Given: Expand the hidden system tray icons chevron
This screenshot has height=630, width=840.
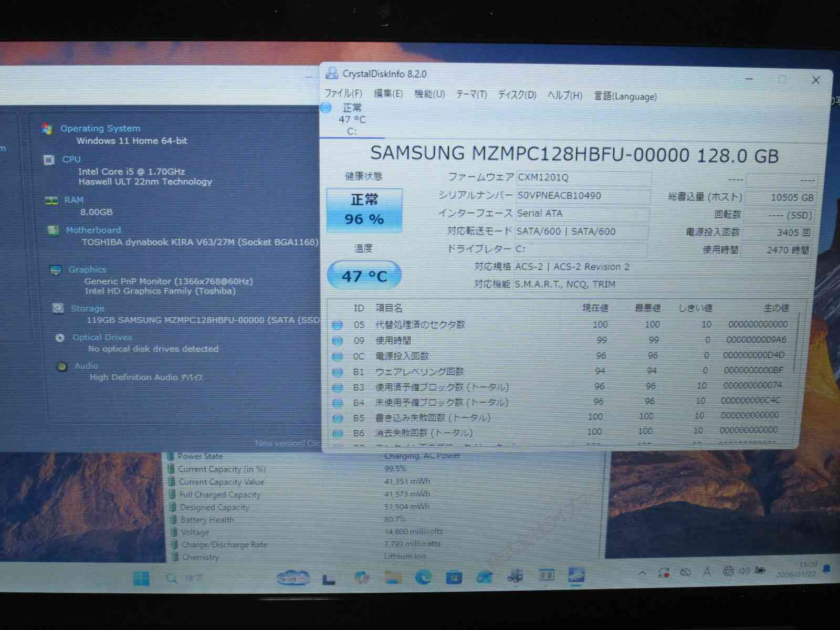Looking at the screenshot, I should [642, 573].
